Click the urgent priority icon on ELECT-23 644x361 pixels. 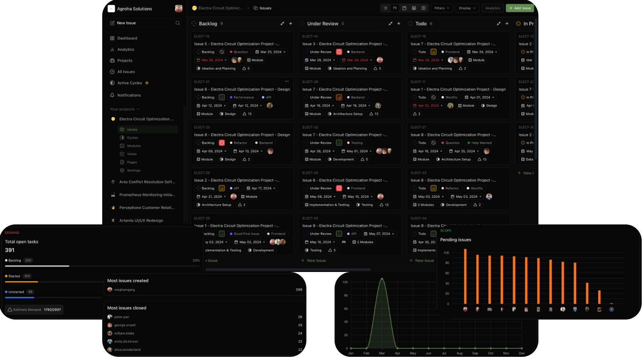[222, 143]
